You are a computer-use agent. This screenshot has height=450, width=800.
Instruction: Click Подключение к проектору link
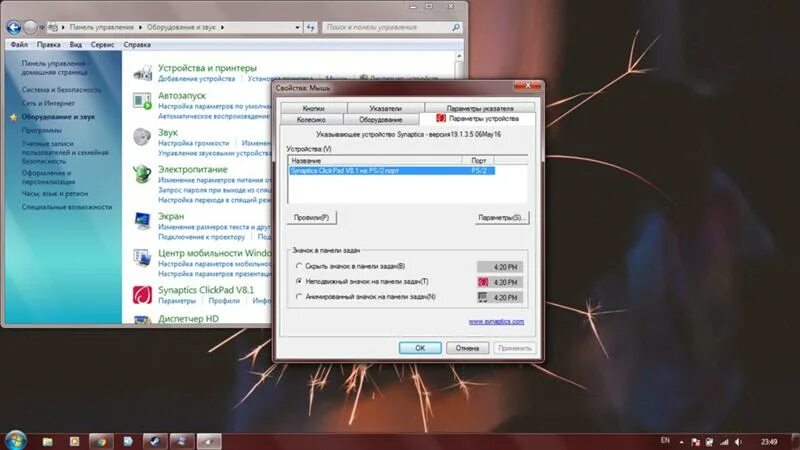(202, 237)
